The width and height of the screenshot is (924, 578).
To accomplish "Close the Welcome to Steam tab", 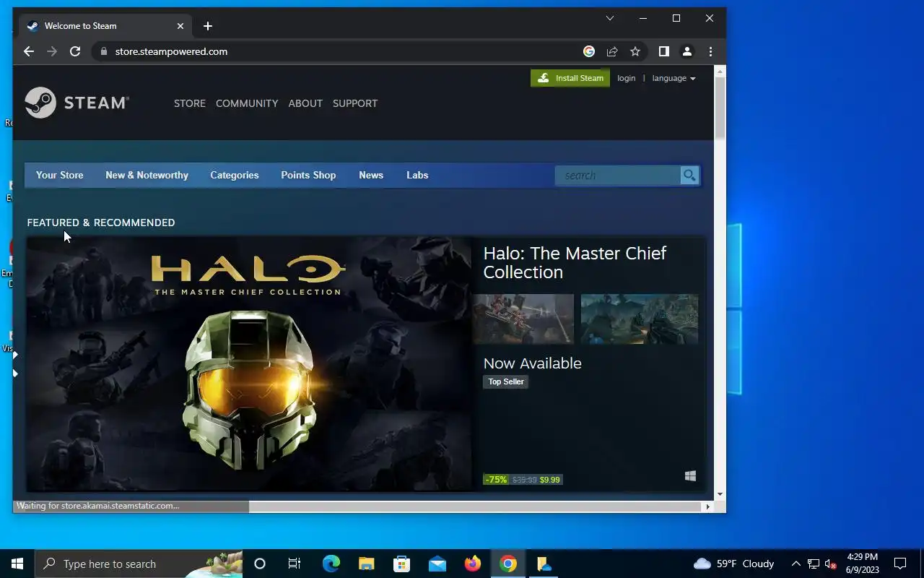I will tap(180, 26).
